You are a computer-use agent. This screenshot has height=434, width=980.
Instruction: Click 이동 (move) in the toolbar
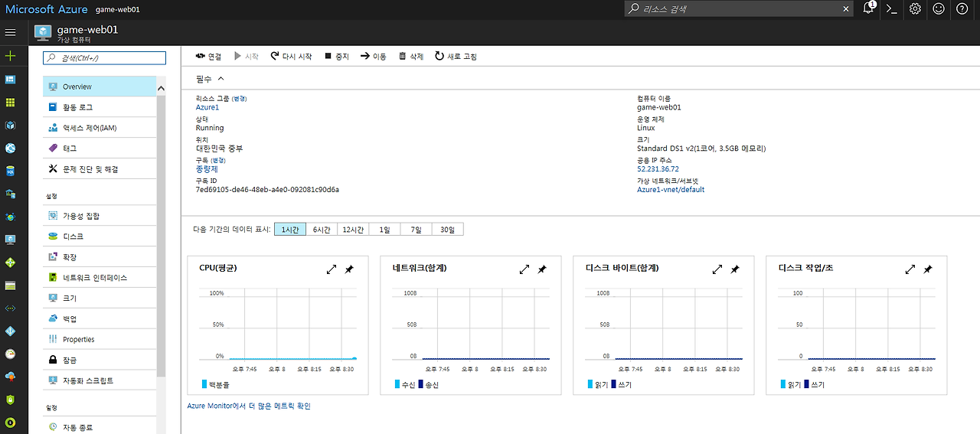click(x=374, y=57)
